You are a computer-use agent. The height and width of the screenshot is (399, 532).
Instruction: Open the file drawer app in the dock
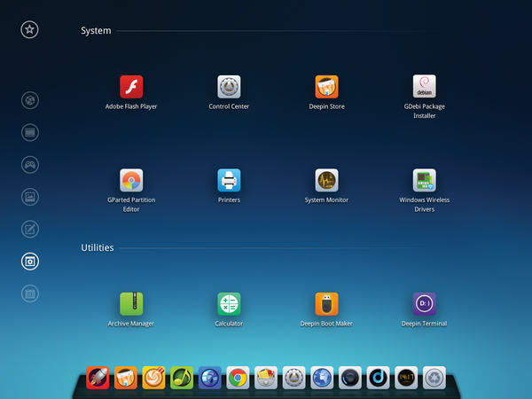pos(266,378)
